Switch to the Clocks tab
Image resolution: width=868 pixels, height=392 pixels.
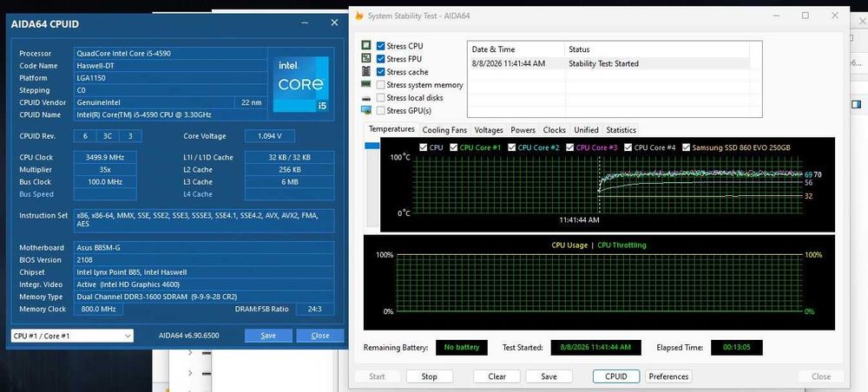[x=554, y=130]
